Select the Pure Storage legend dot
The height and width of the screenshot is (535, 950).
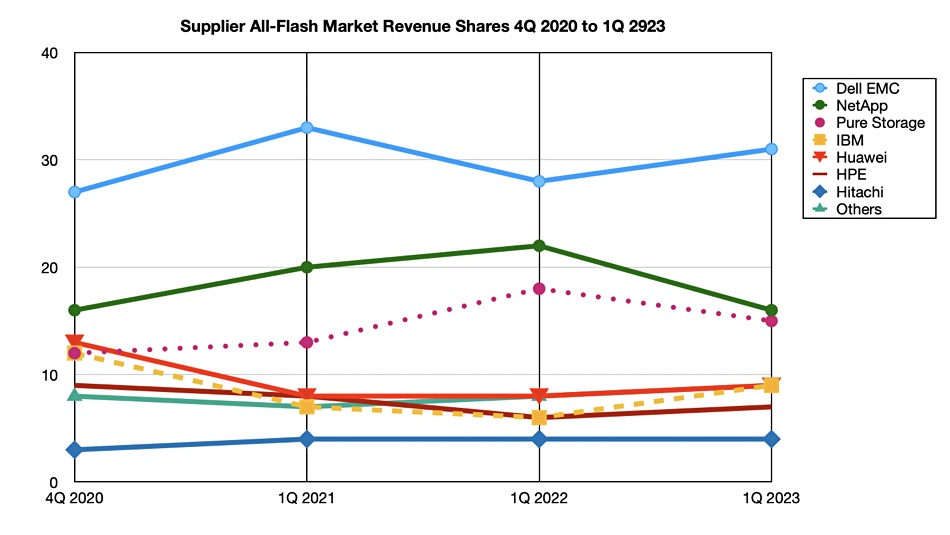point(819,123)
